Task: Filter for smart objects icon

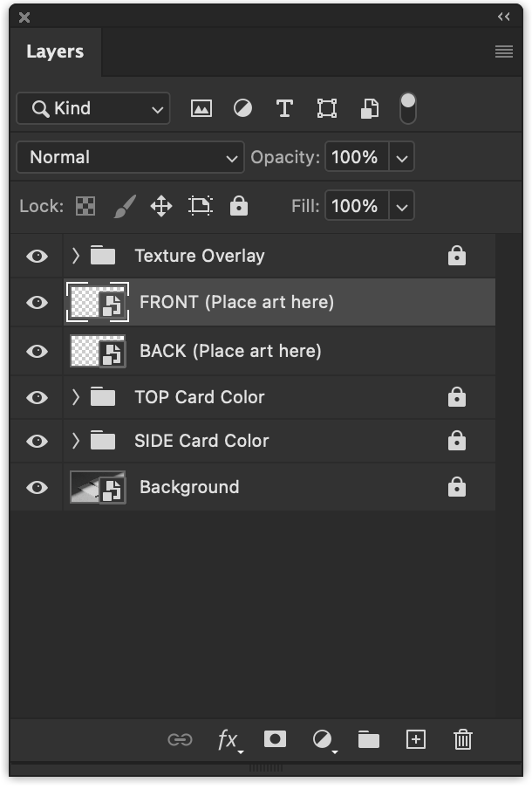Action: [370, 108]
